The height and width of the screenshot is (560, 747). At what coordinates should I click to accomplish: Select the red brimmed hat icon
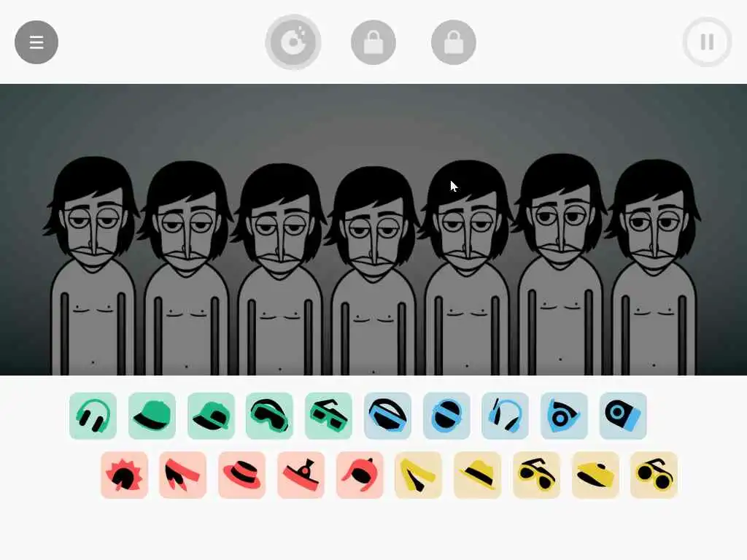point(242,475)
